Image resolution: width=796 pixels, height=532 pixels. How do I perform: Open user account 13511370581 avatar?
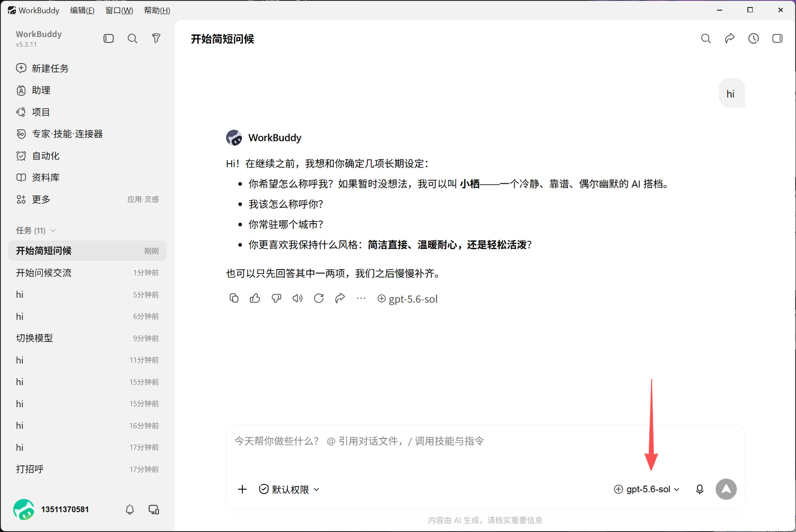pyautogui.click(x=24, y=509)
